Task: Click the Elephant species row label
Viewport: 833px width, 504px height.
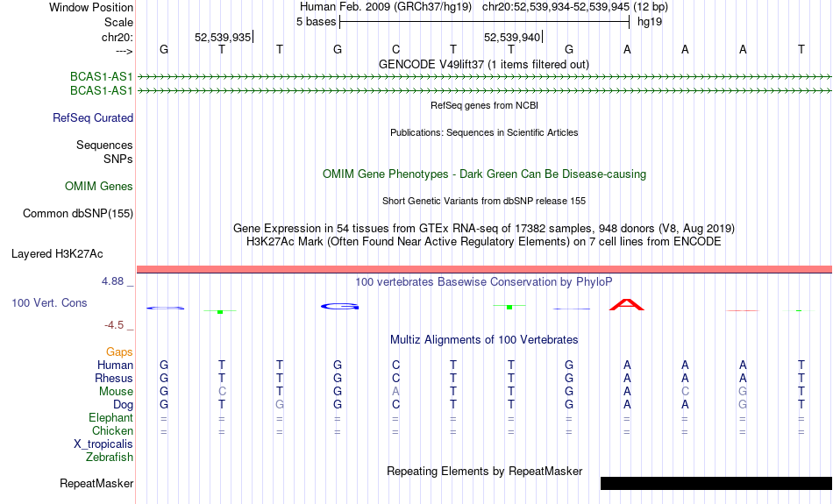Action: pyautogui.click(x=111, y=418)
